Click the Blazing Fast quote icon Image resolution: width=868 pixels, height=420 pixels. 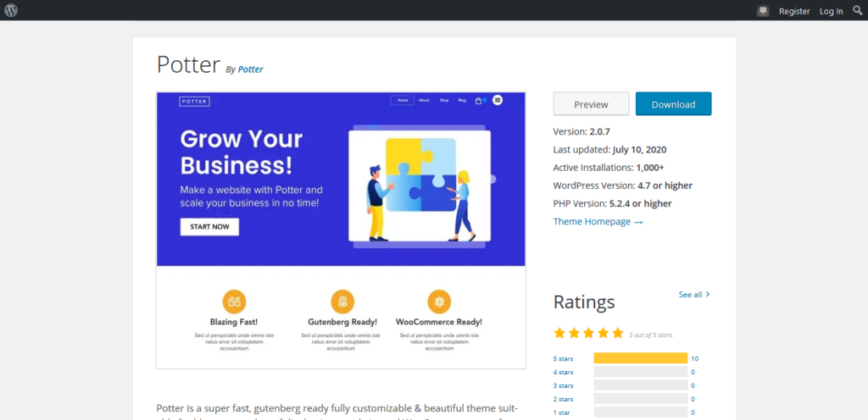[x=234, y=301]
